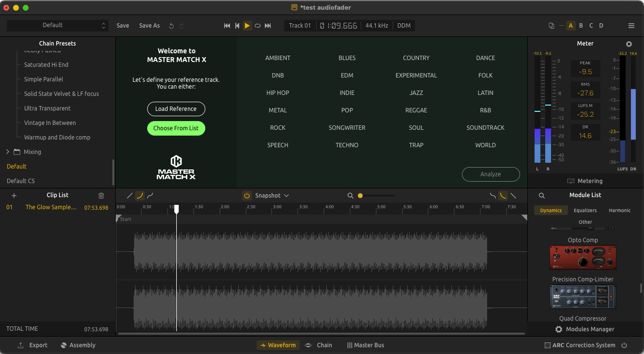Viewport: 644px width, 354px height.
Task: Click the Module List search icon
Action: (x=542, y=196)
